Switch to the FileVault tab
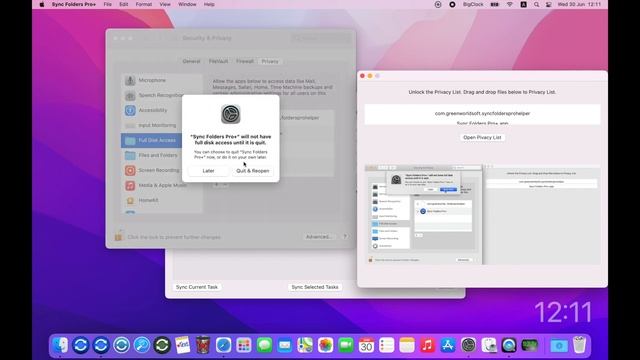 click(x=218, y=61)
